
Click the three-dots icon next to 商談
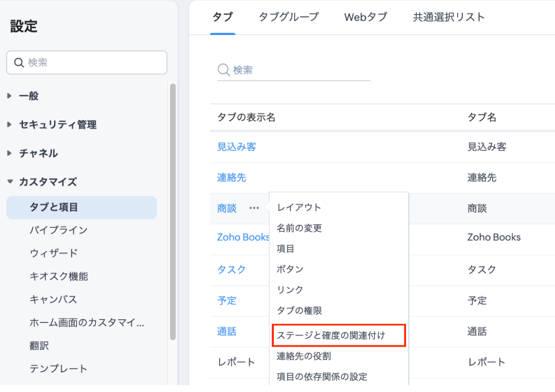coord(254,208)
